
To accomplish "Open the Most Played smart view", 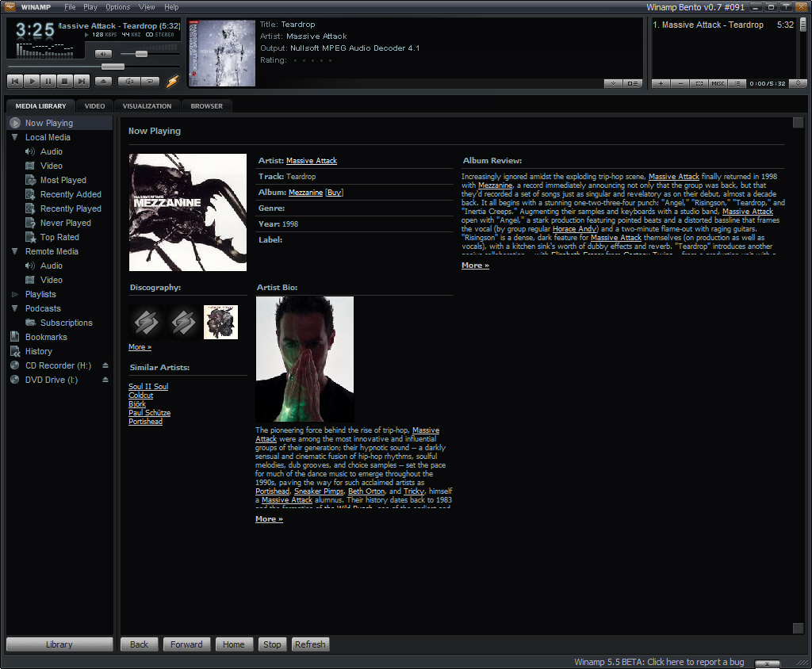I will 63,180.
